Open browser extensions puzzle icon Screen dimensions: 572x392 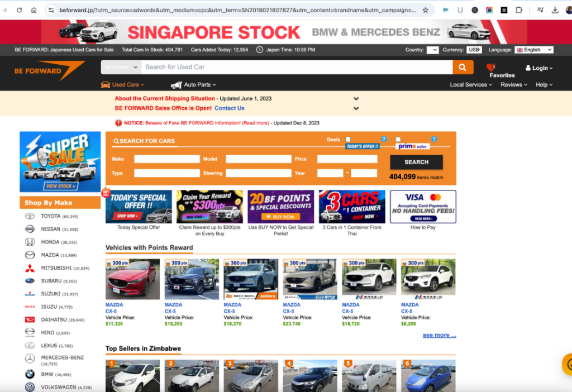[x=519, y=10]
